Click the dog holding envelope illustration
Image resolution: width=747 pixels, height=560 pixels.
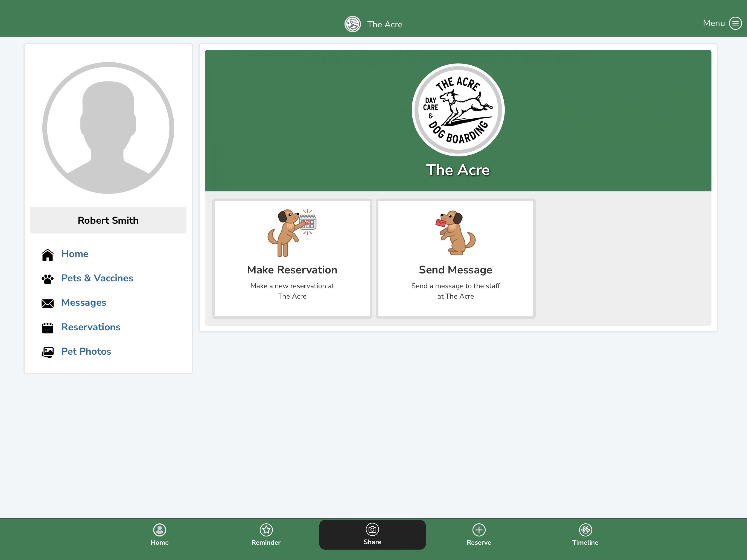pyautogui.click(x=456, y=233)
